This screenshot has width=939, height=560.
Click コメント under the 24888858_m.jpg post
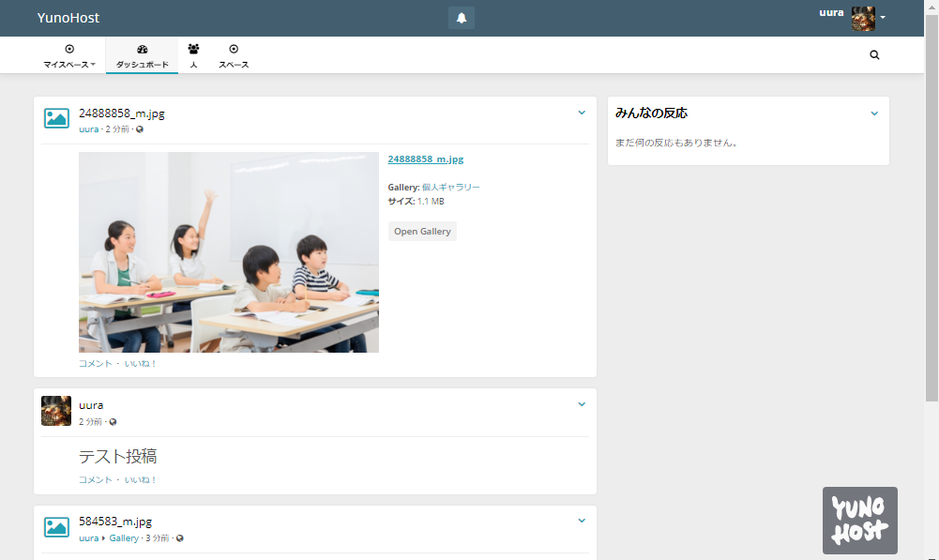click(96, 364)
